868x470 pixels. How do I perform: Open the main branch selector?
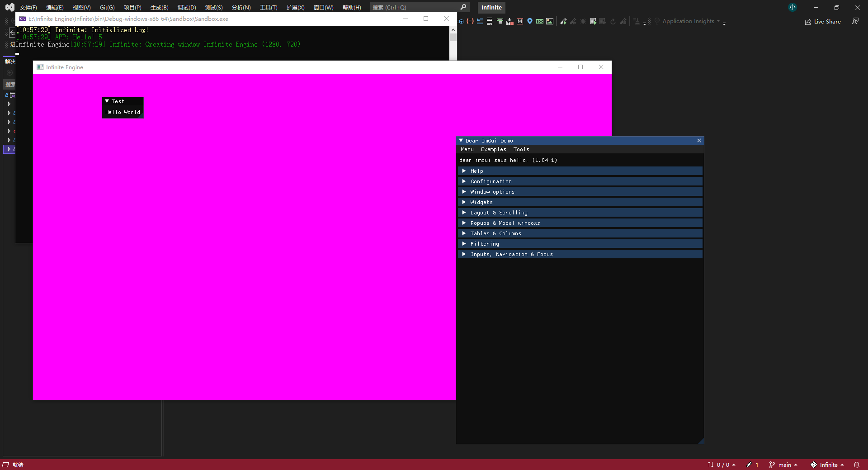click(x=783, y=465)
